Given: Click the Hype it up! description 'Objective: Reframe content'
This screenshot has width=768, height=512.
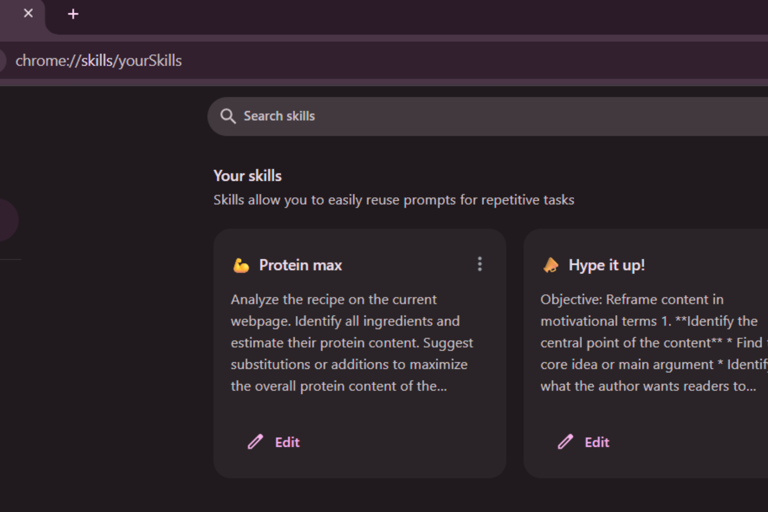Looking at the screenshot, I should pos(654,342).
